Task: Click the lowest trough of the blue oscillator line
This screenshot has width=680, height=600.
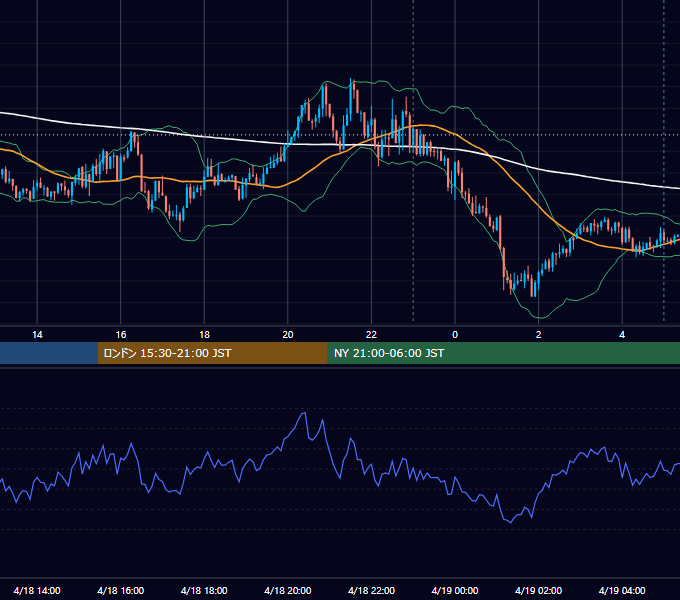Action: click(x=510, y=522)
